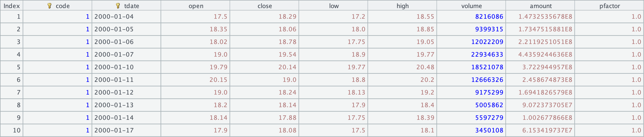
Task: Click the high column header
Action: click(403, 6)
